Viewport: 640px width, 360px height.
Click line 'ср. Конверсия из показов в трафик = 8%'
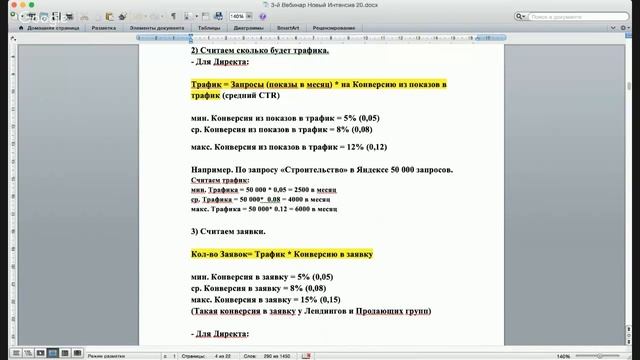tap(282, 129)
